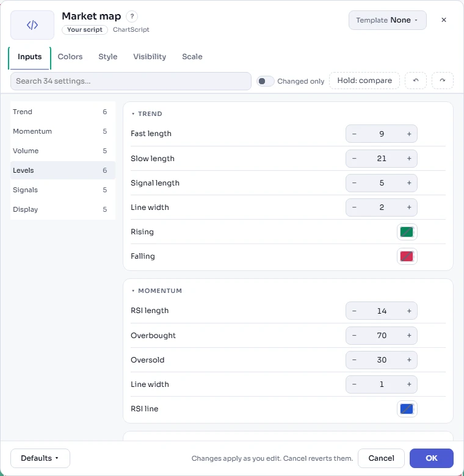This screenshot has width=464, height=476.
Task: Decrease Oversold value
Action: point(354,359)
